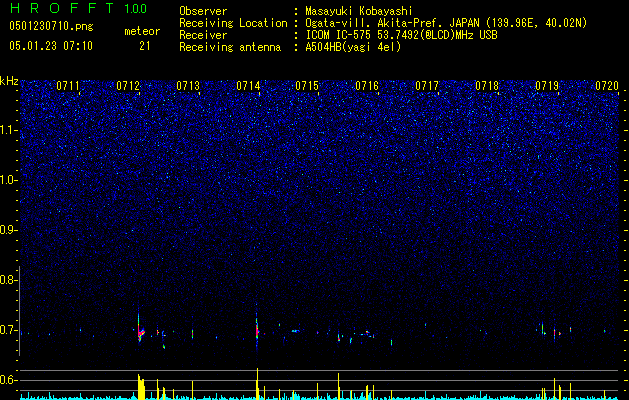
Task: Click the Receiving antenna label
Action: [230, 47]
